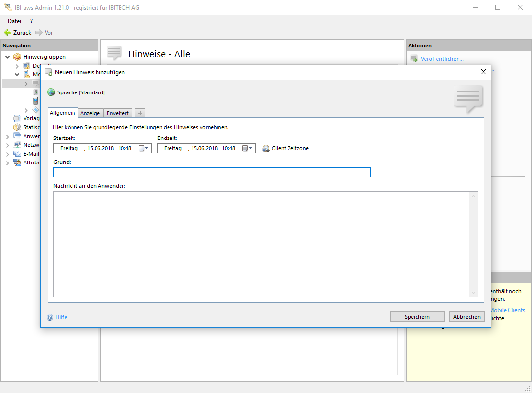Collapse the Hinweisgruppen tree node
This screenshot has width=532, height=393.
coord(7,57)
